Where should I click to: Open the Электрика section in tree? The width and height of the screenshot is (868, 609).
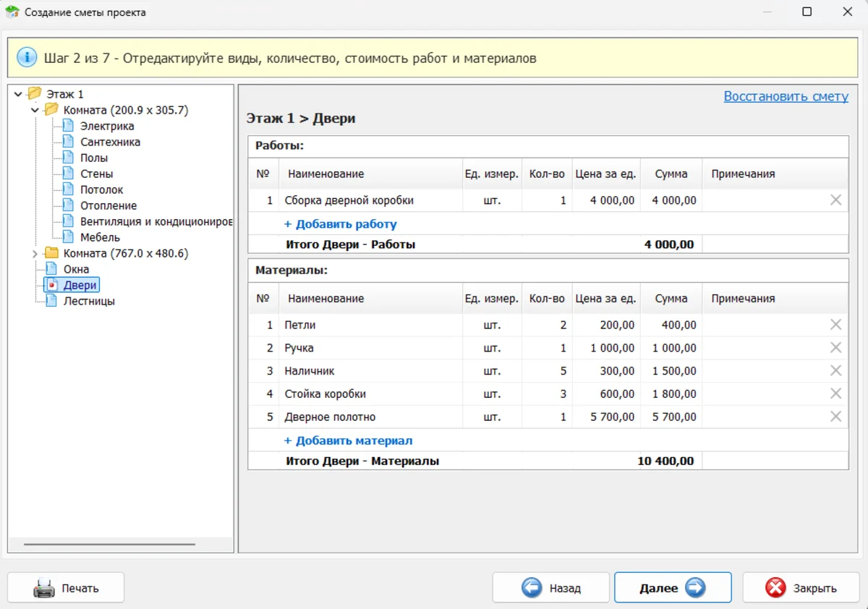[x=106, y=126]
